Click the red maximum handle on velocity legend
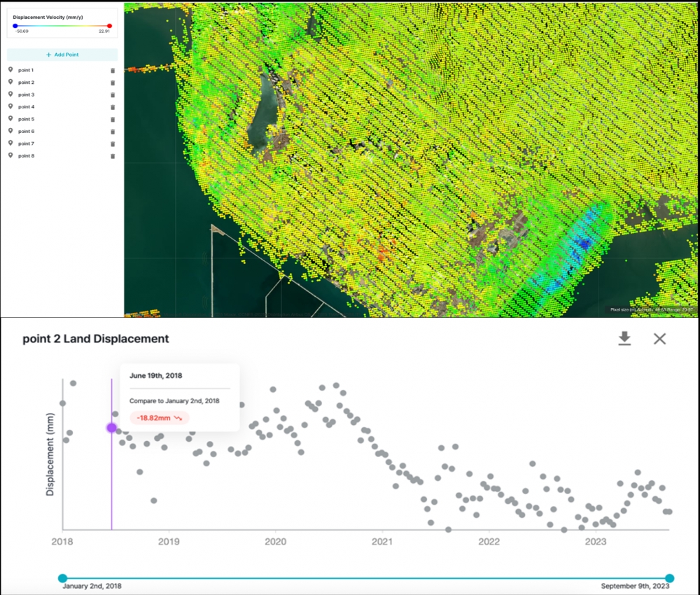The image size is (700, 595). click(x=109, y=26)
